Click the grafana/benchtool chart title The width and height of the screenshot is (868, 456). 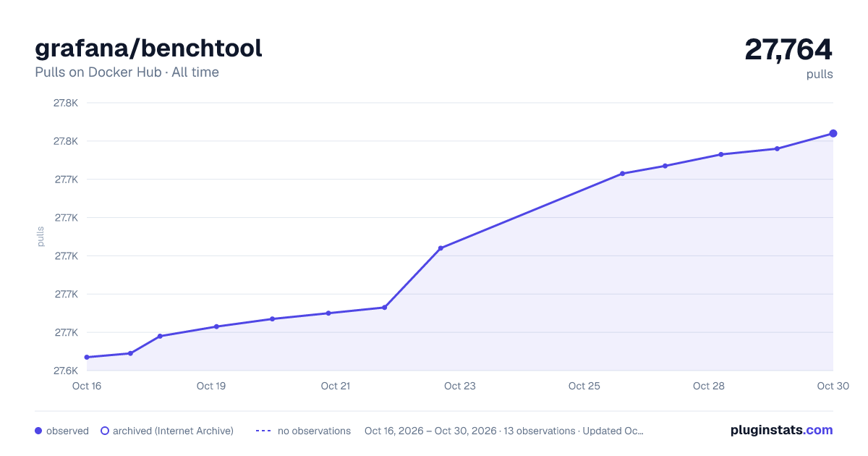point(148,48)
